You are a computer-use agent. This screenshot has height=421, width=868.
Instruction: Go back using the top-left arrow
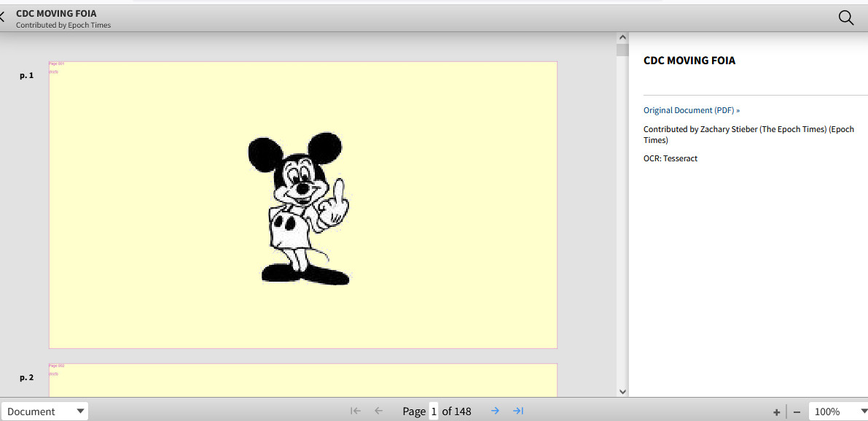point(2,17)
